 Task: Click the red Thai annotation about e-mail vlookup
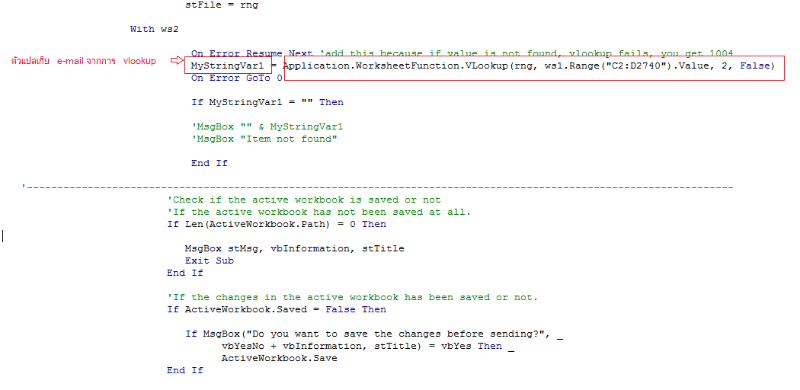click(x=84, y=61)
